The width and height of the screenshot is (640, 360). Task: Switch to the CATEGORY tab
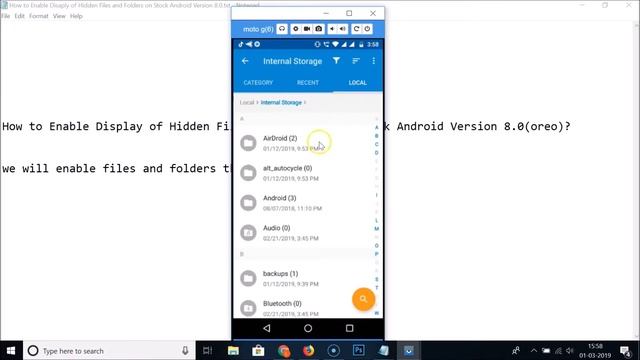[x=258, y=82]
